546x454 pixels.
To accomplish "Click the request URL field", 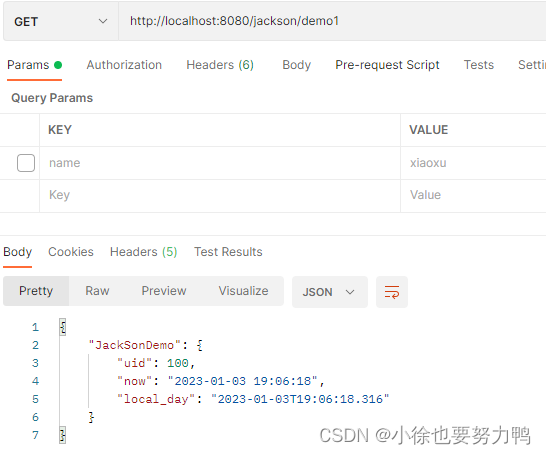I will click(332, 22).
